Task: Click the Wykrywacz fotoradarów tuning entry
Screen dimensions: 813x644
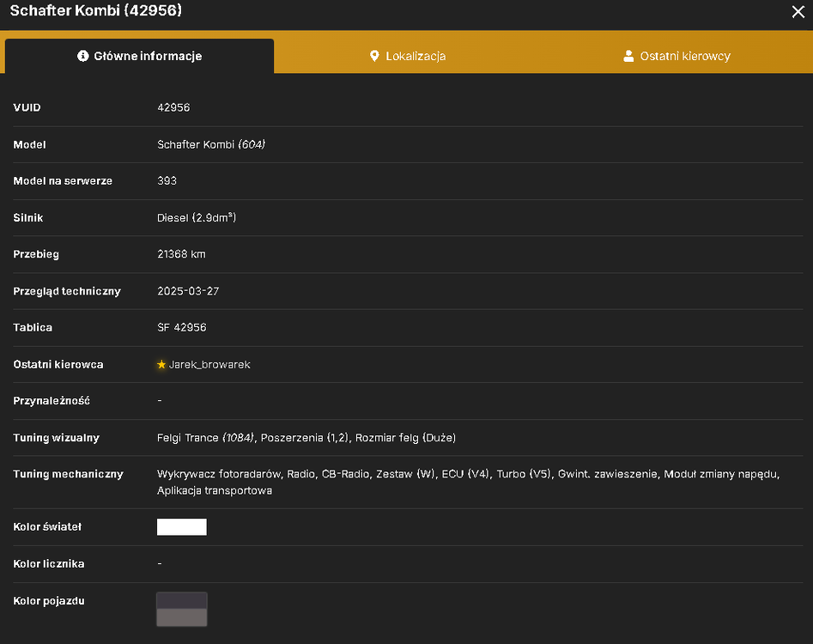Action: (219, 474)
